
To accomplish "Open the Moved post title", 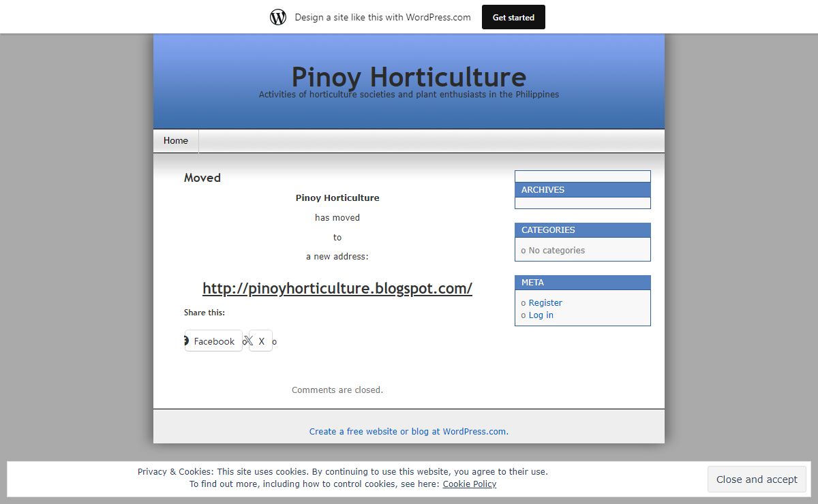I will 202,178.
